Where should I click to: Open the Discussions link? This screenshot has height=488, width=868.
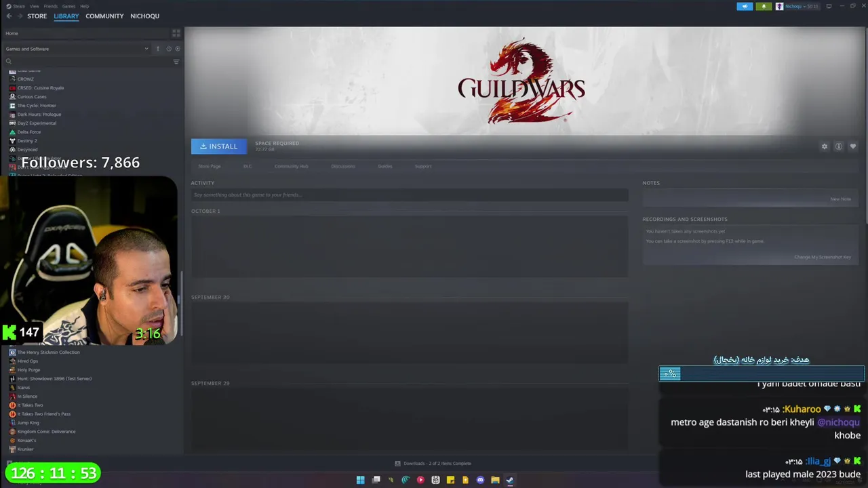tap(343, 166)
